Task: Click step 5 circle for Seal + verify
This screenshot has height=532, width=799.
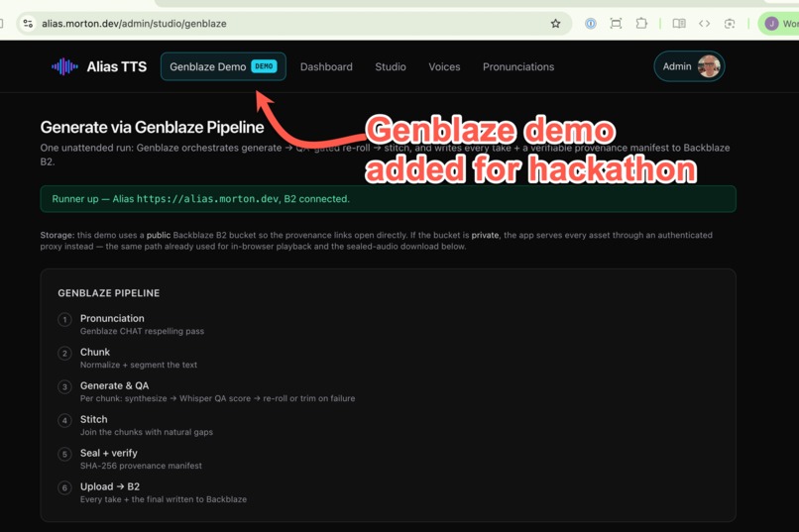Action: [64, 454]
